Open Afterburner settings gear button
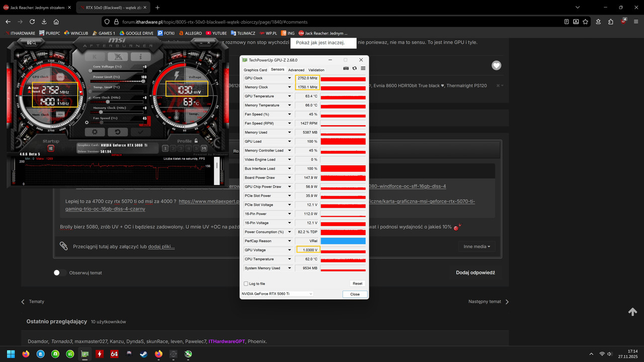This screenshot has height=362, width=644. click(95, 132)
